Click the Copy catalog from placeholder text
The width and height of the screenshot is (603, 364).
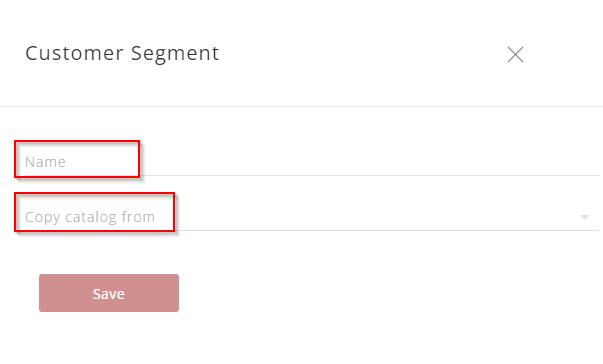pos(90,217)
